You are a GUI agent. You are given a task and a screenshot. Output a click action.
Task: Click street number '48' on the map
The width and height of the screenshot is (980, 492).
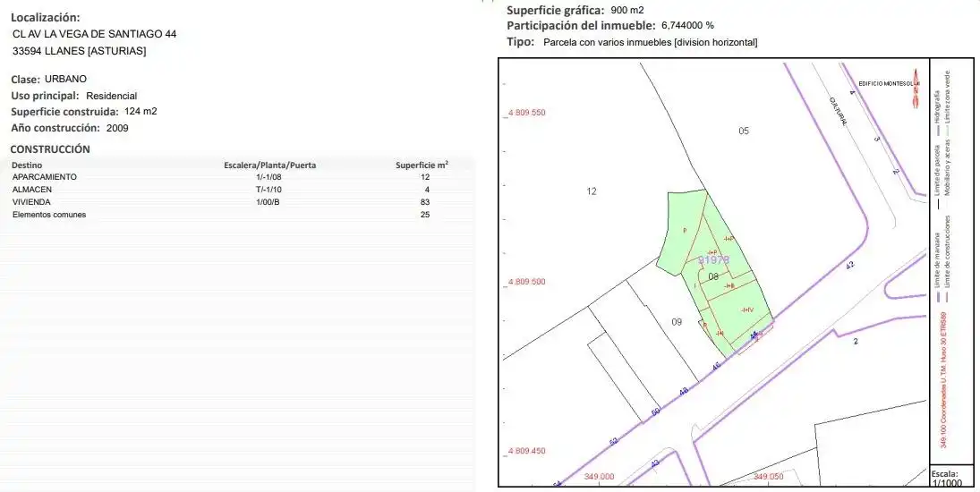(x=684, y=392)
